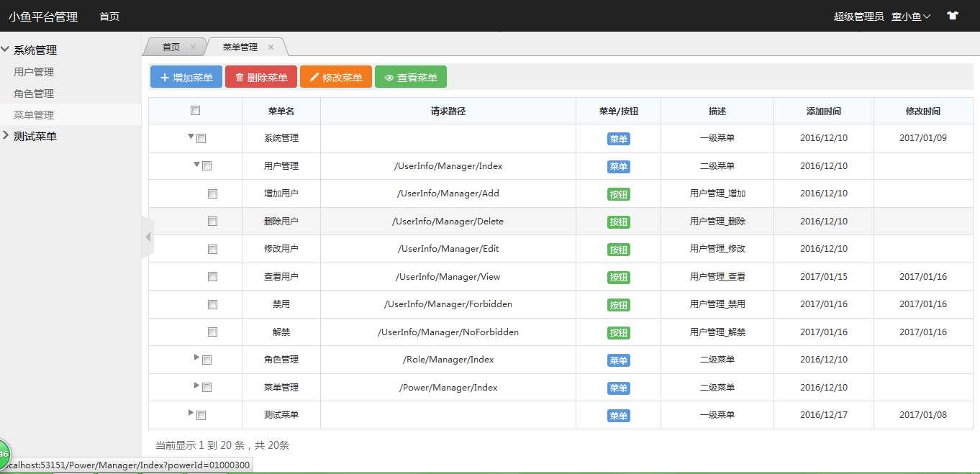Close the 菜单管理 tab
980x474 pixels.
[271, 47]
